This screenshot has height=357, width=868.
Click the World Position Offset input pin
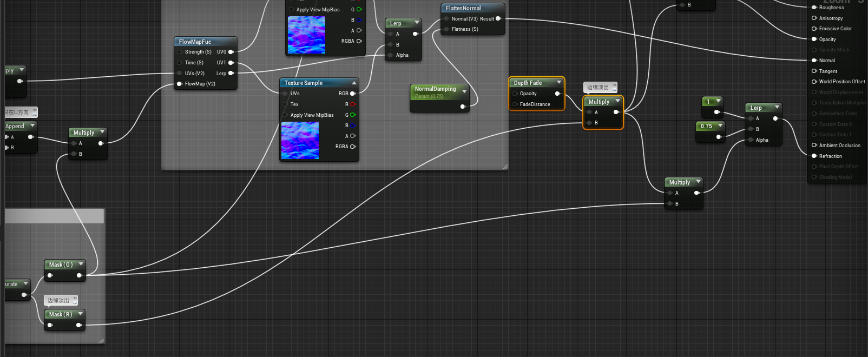814,82
